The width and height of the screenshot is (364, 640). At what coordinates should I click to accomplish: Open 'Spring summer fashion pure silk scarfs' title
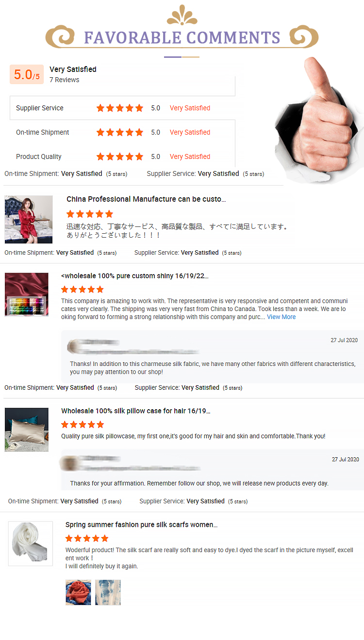[141, 525]
